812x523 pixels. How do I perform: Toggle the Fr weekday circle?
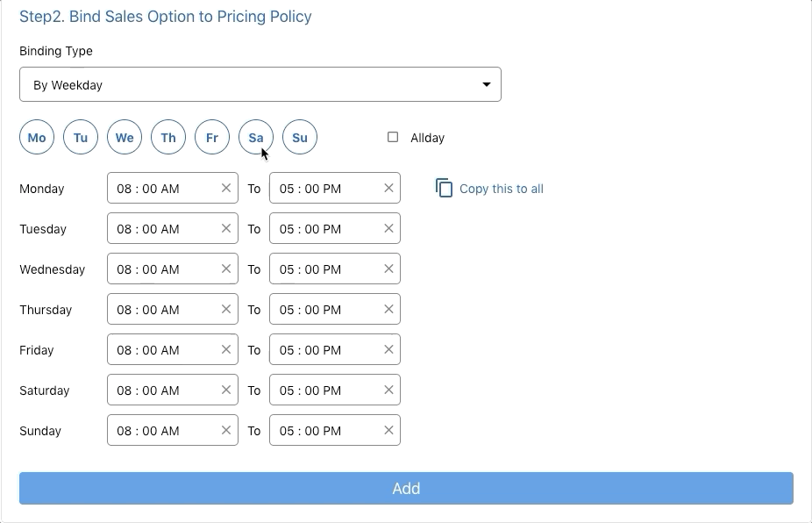[x=212, y=138]
